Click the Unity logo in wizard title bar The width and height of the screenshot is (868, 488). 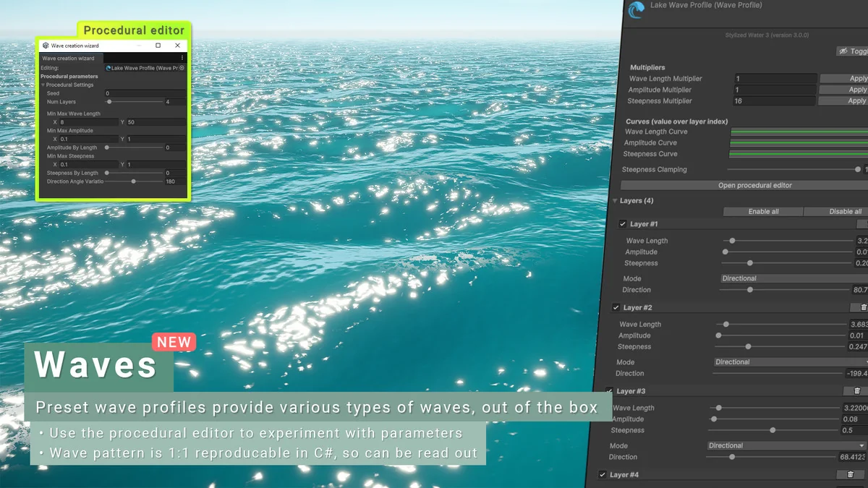click(46, 46)
